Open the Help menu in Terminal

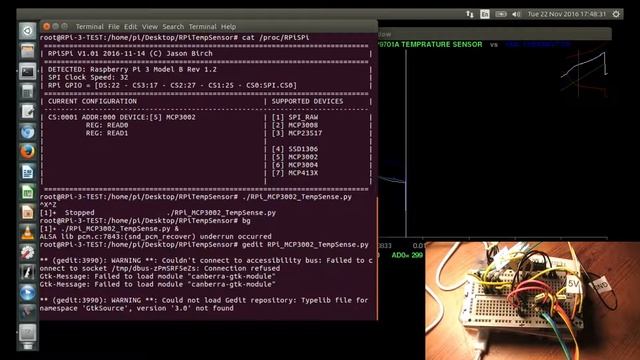229,27
